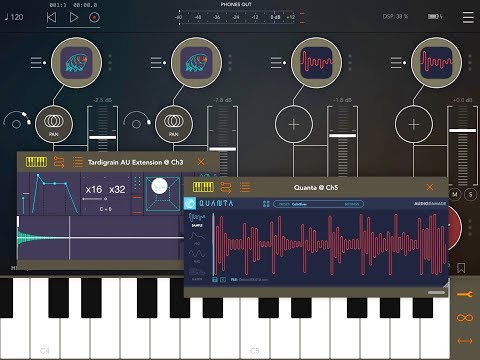Tap the white puck in Tardigrain XY pad

(159, 186)
